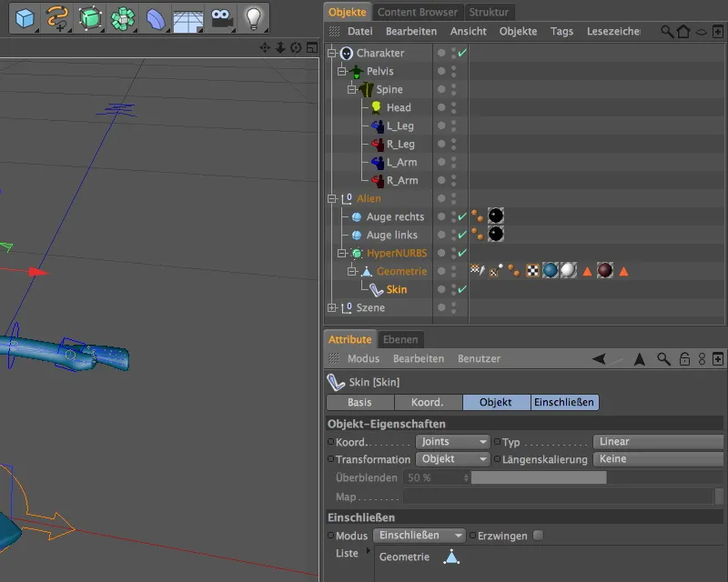This screenshot has width=728, height=582.
Task: Click the Map input field
Action: tap(559, 497)
